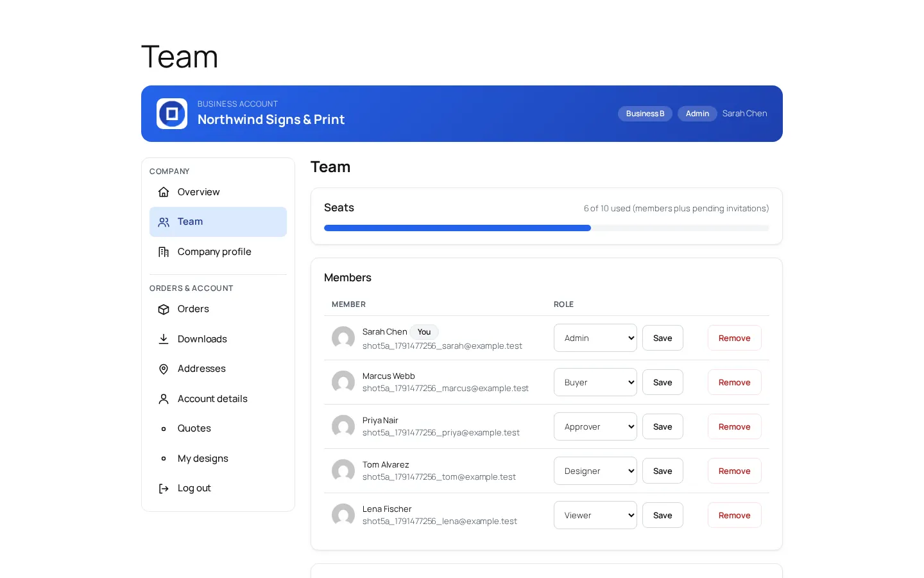Viewport: 924px width, 578px height.
Task: Open Account details in the sidebar
Action: pos(218,399)
